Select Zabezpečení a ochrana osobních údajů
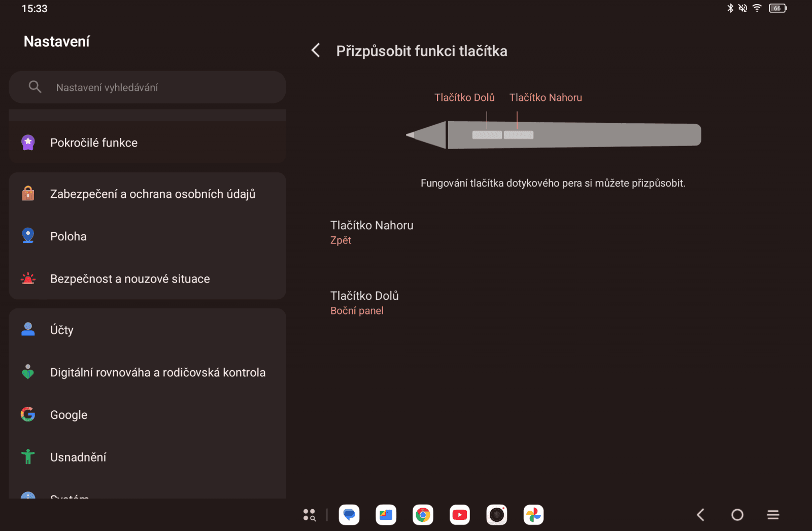The image size is (812, 531). point(152,193)
